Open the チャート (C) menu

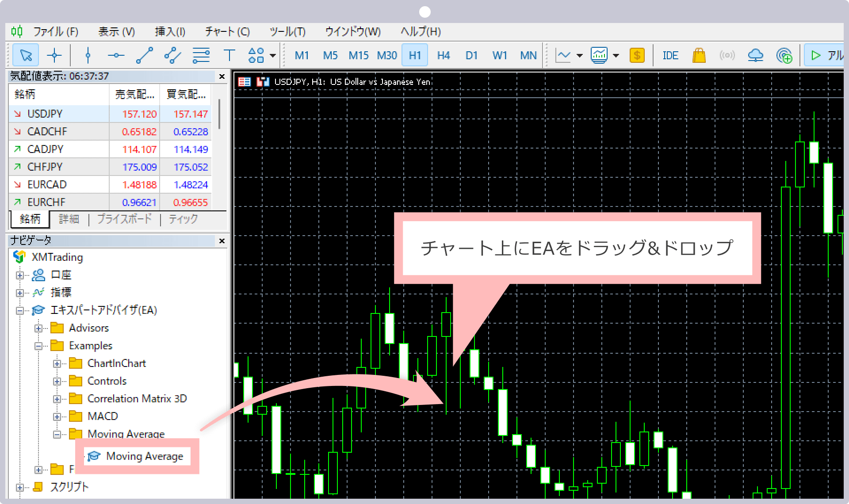click(x=227, y=32)
